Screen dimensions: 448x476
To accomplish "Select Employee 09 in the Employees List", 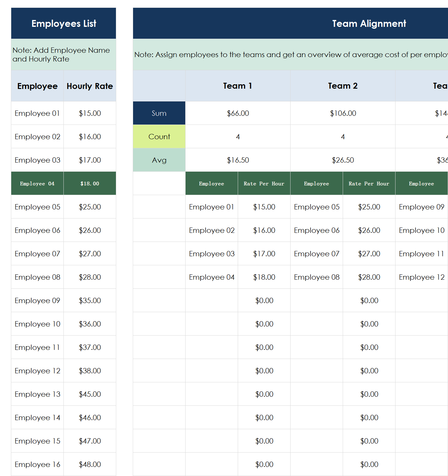I will pos(37,301).
